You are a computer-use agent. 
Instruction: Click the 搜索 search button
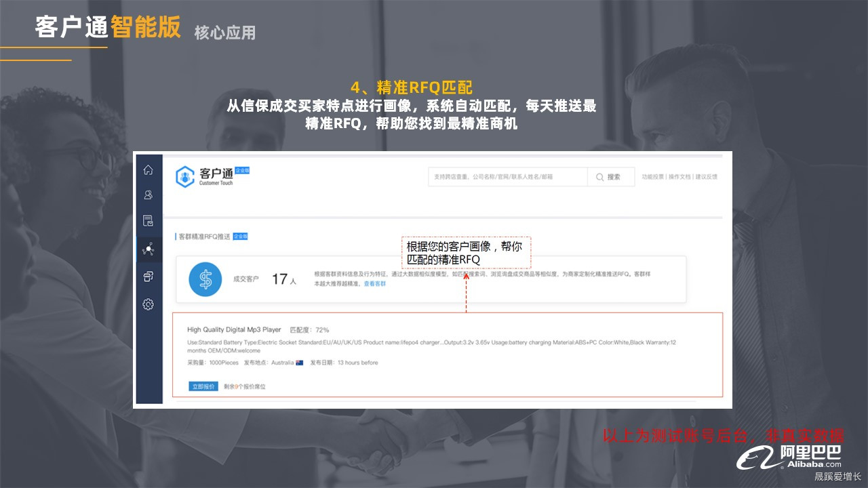pos(611,177)
